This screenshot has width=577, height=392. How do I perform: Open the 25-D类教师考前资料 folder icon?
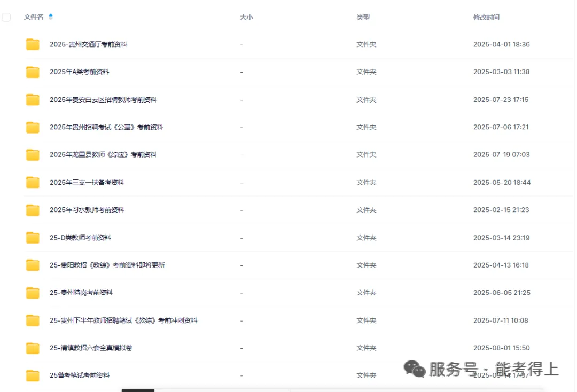click(32, 237)
